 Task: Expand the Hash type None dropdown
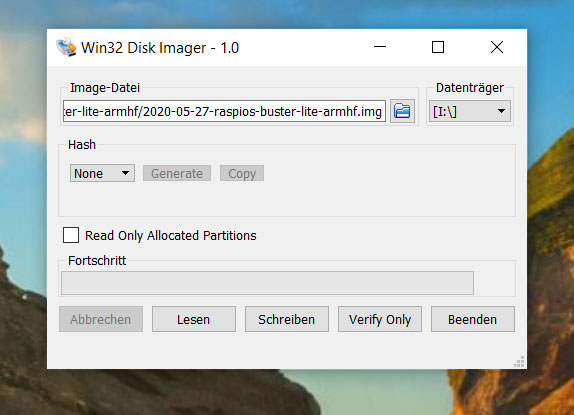(x=102, y=173)
